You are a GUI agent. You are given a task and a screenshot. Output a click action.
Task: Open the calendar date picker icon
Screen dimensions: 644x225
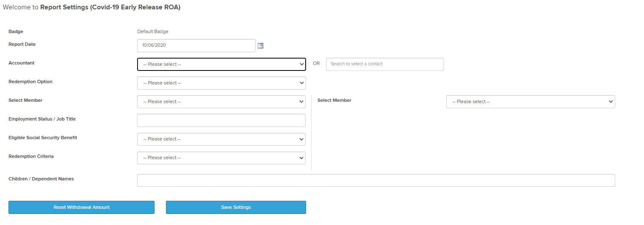click(x=261, y=45)
